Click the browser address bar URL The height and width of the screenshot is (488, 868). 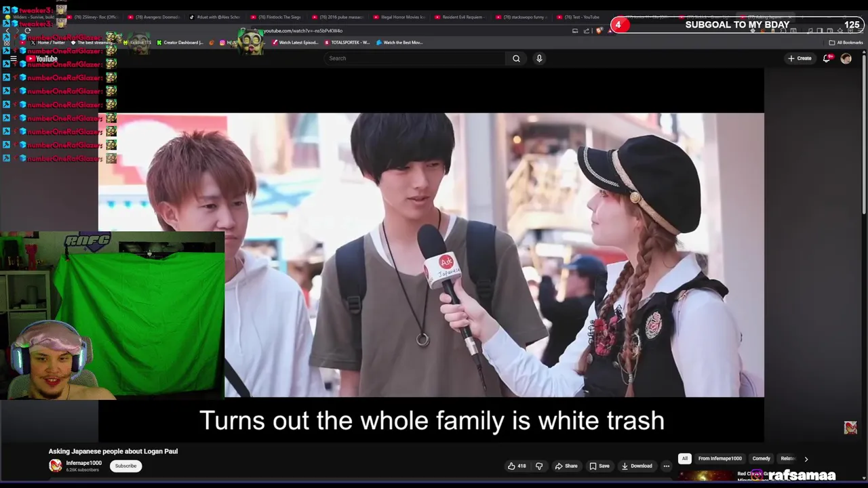tap(302, 30)
